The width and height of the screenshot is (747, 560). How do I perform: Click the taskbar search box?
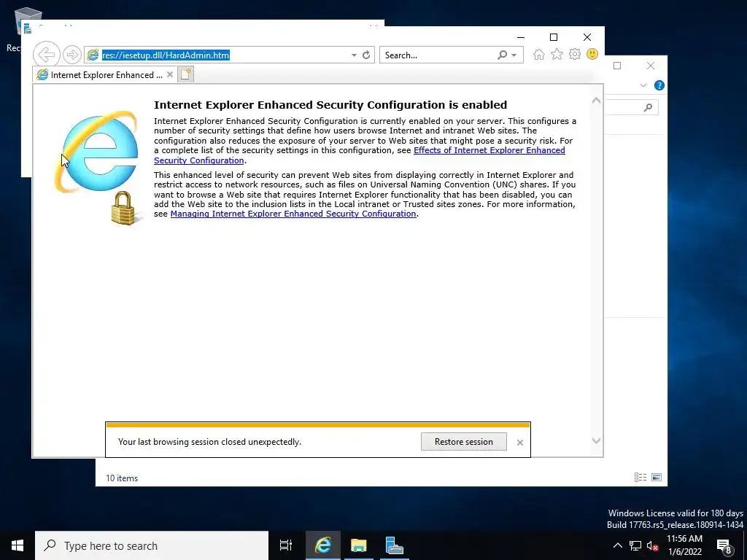coord(152,545)
